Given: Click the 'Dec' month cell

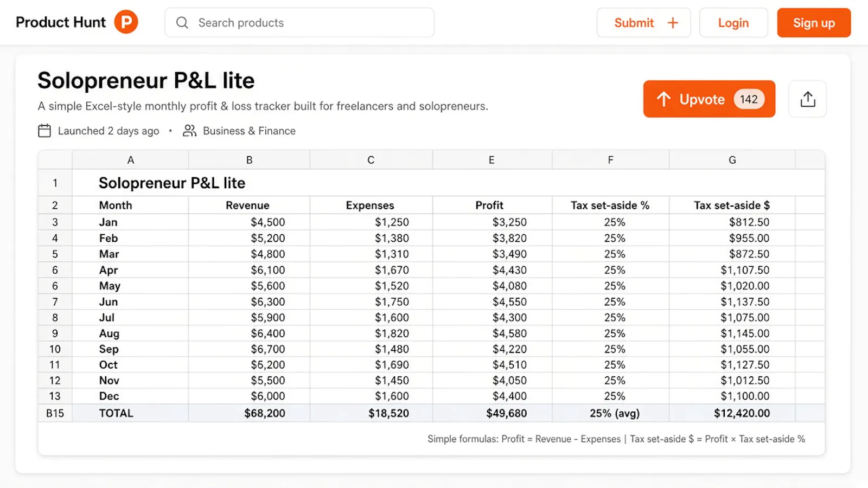Looking at the screenshot, I should point(130,396).
